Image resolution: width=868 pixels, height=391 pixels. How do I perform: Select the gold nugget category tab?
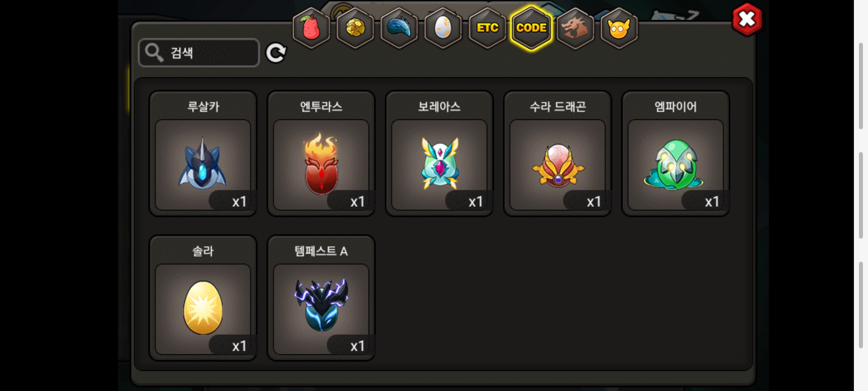click(355, 28)
